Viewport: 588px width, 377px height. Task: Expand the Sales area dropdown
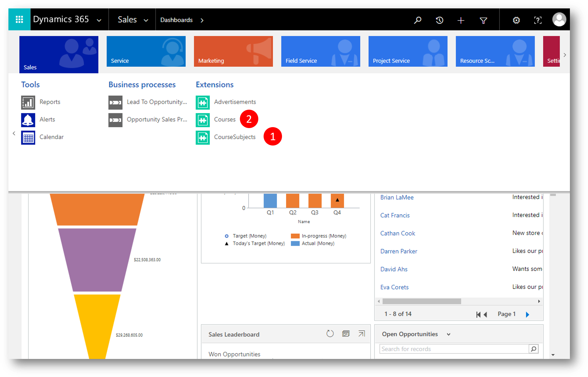[146, 21]
